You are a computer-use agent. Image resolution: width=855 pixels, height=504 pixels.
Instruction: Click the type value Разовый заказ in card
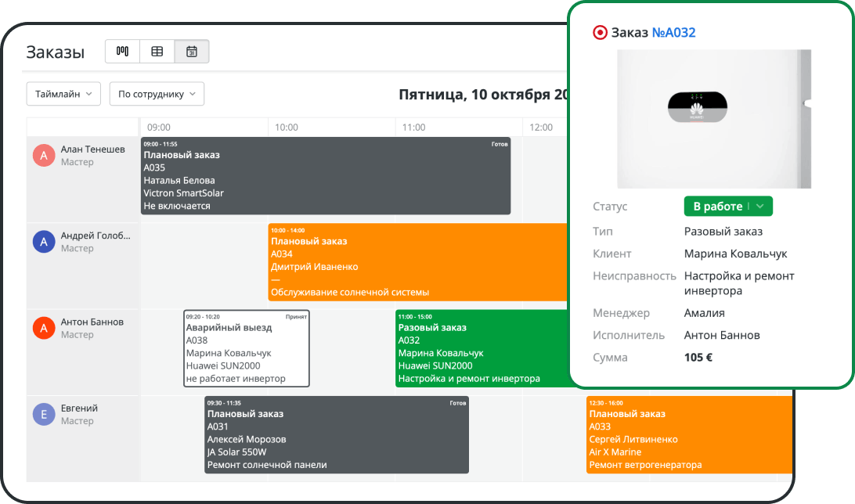click(723, 231)
